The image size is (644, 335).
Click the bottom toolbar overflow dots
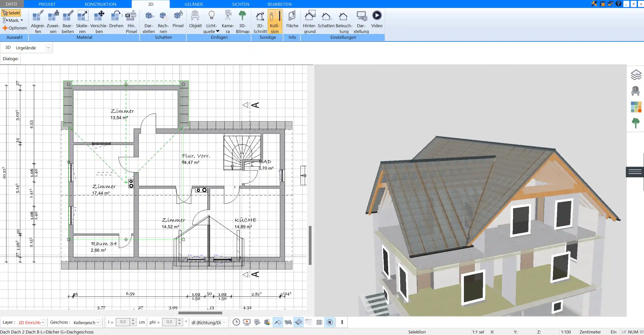coord(342,322)
